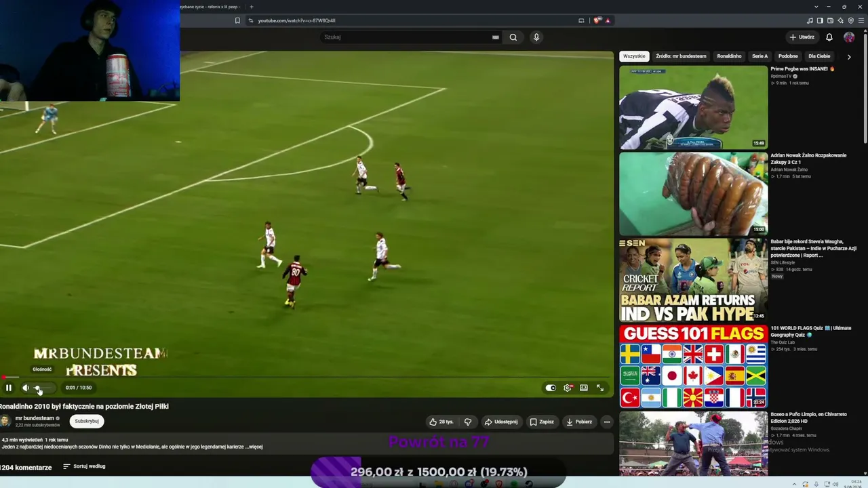This screenshot has height=488, width=868.
Task: Open the Prime Pogba was INSANE thumbnail
Action: point(693,107)
